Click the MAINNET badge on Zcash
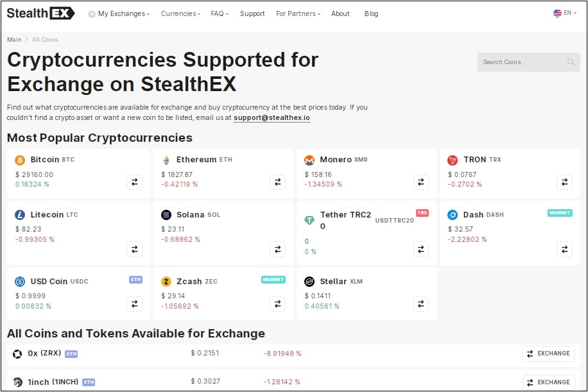The image size is (588, 392). click(x=273, y=280)
